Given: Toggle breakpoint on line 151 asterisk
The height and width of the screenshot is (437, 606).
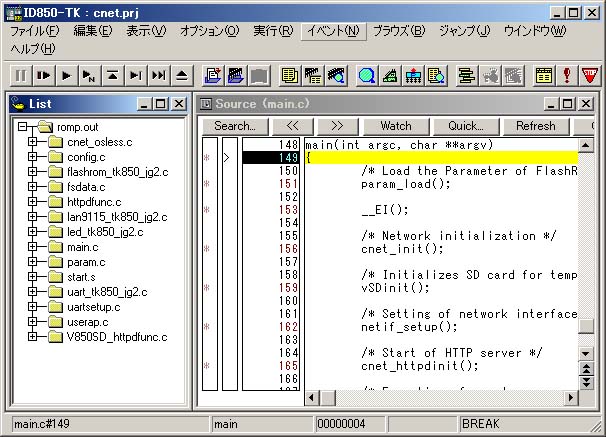Looking at the screenshot, I should tap(207, 184).
